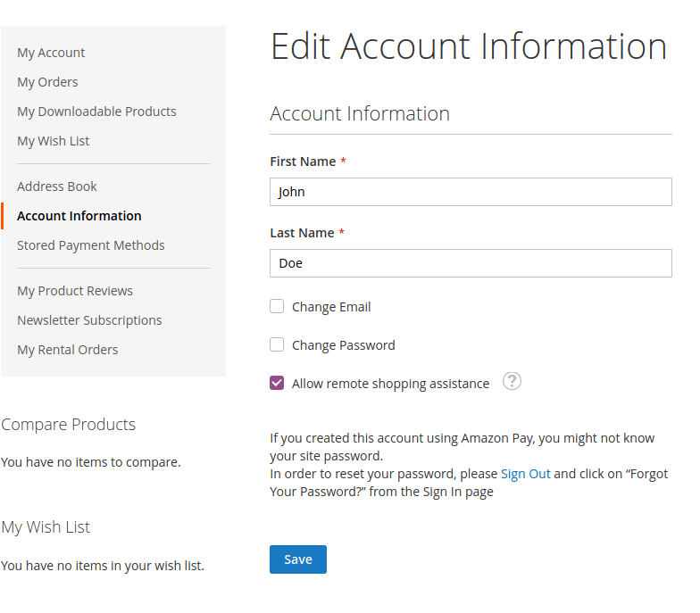
Task: Click the My Wish List block heading
Action: tap(46, 526)
